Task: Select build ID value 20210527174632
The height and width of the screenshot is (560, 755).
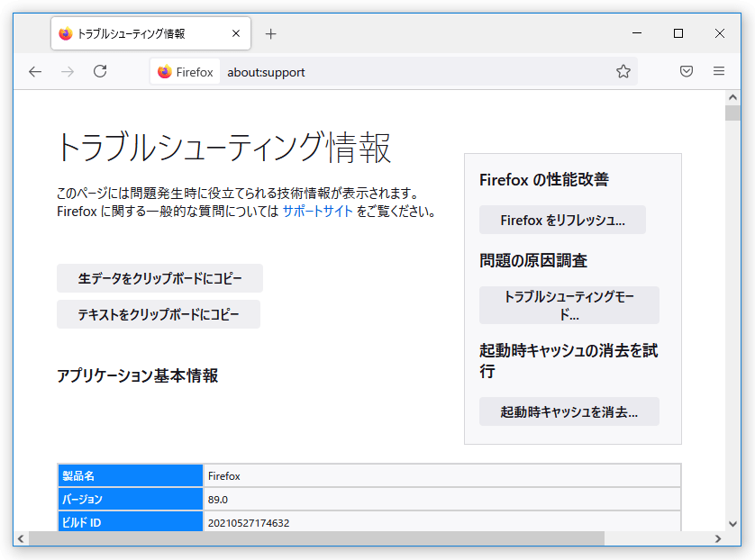Action: point(442,521)
